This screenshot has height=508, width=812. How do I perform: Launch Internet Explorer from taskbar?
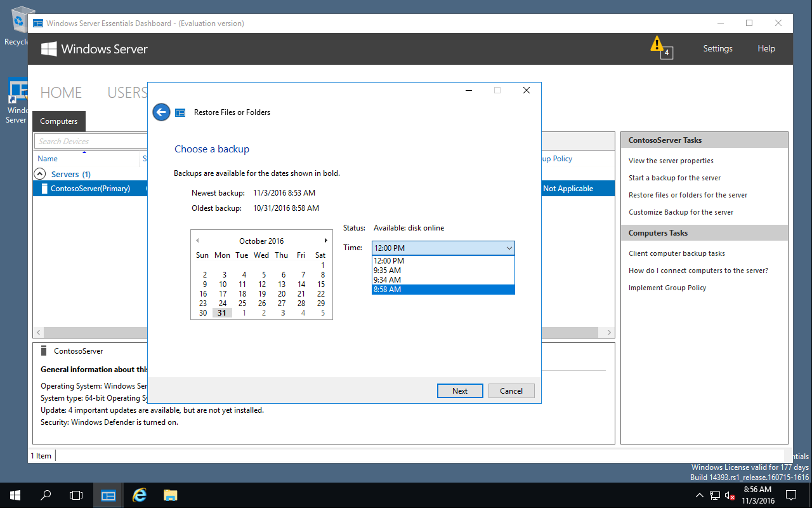pos(140,495)
